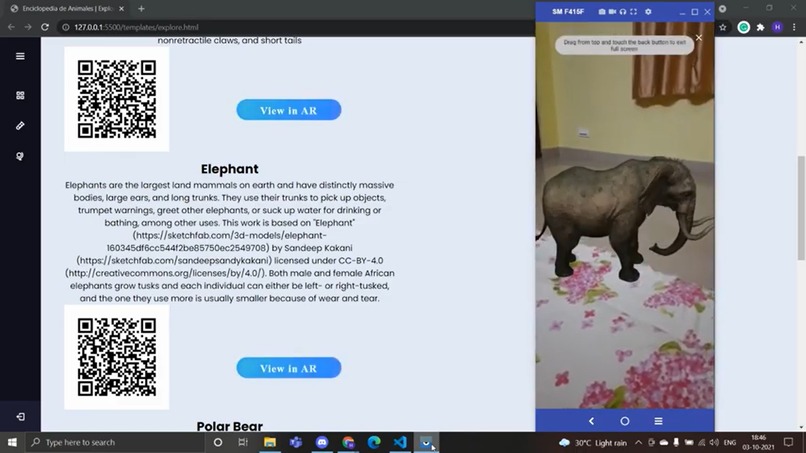Go forward in the browser
The height and width of the screenshot is (453, 806).
pos(28,27)
